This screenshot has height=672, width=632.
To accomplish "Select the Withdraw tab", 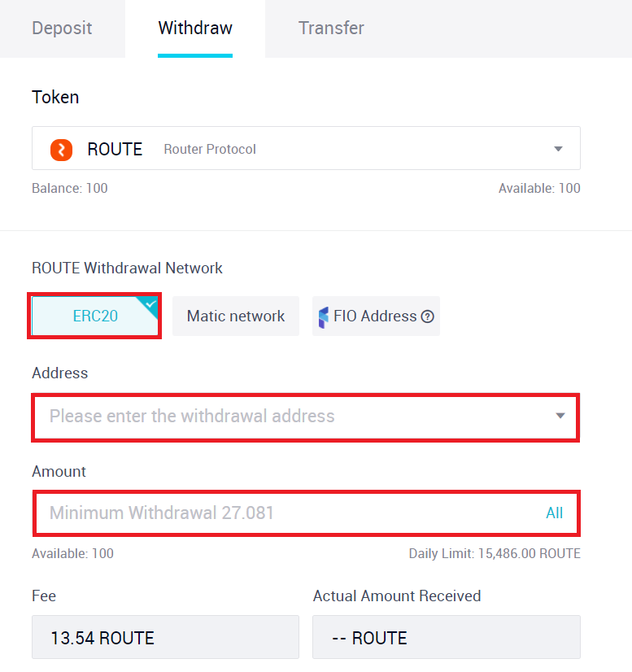I will click(195, 28).
